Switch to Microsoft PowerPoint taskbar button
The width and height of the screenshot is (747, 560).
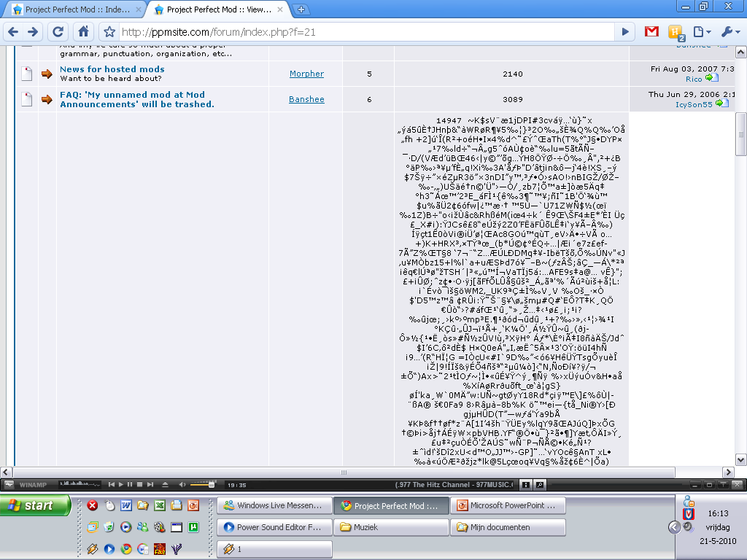point(508,506)
